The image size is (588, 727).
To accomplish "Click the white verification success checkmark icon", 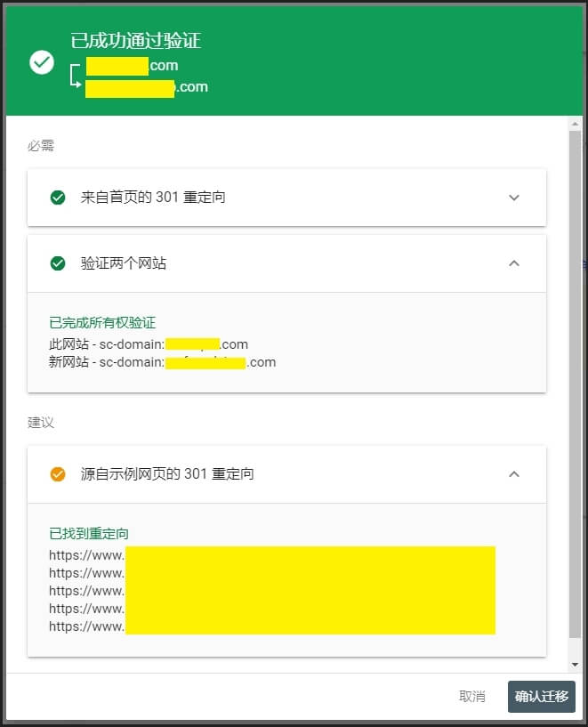I will (x=42, y=62).
